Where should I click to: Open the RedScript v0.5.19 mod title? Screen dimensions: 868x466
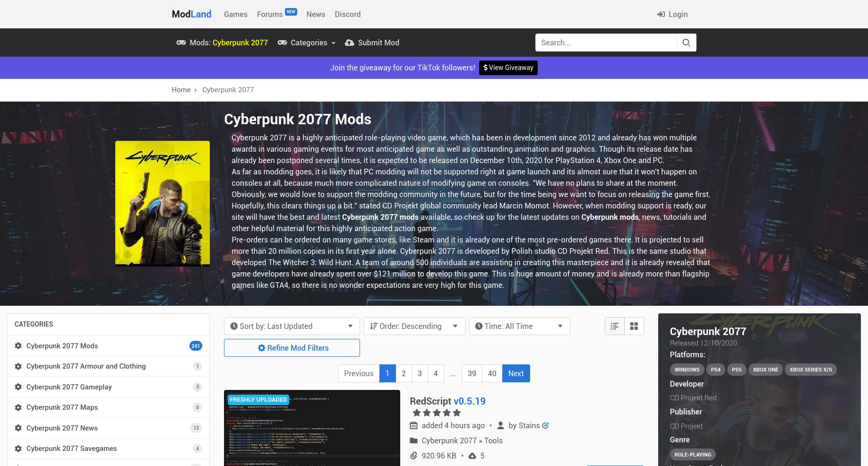coord(447,401)
